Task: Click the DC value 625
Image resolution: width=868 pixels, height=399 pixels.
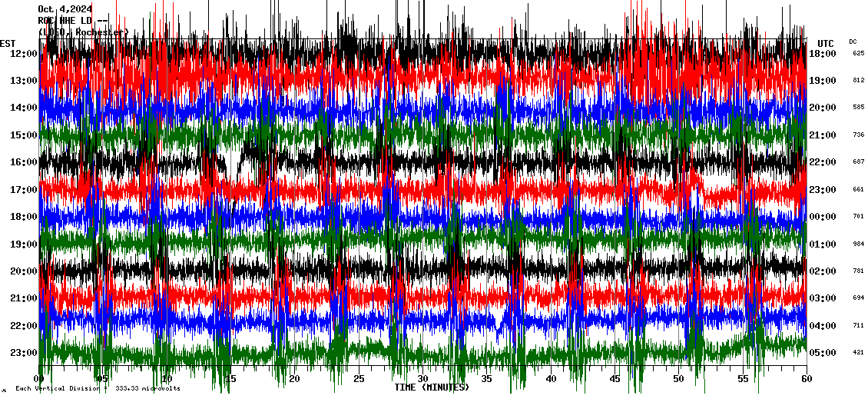Action: [858, 54]
